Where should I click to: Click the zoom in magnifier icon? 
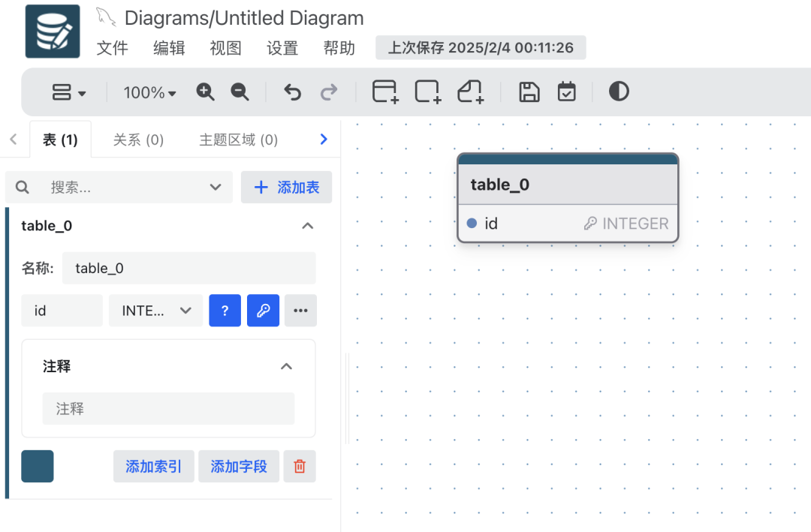205,92
